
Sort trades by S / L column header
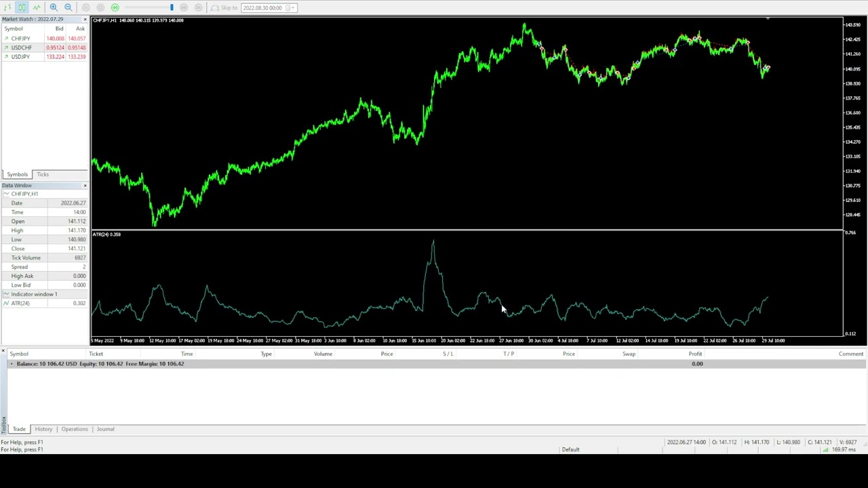click(448, 354)
